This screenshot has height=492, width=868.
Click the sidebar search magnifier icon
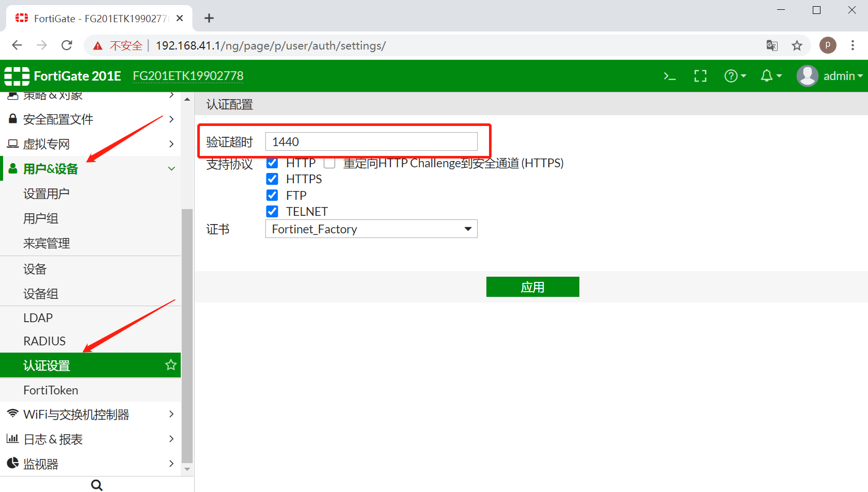(97, 485)
